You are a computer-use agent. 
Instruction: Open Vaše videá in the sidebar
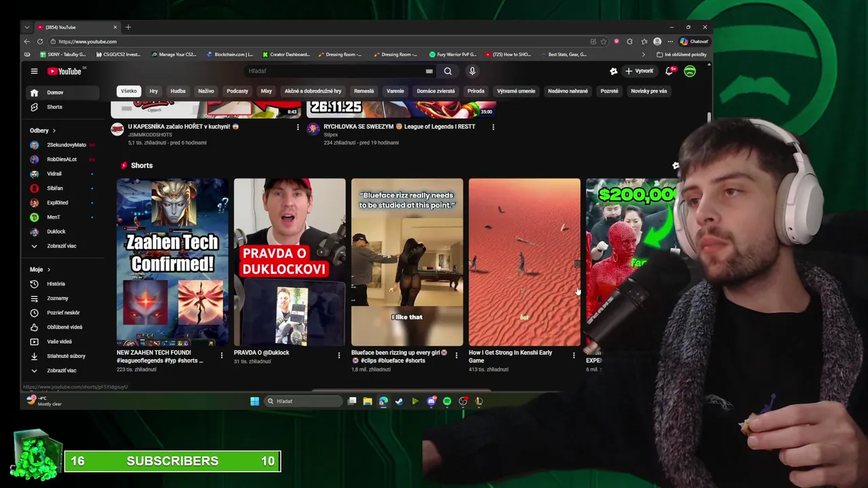(x=61, y=342)
